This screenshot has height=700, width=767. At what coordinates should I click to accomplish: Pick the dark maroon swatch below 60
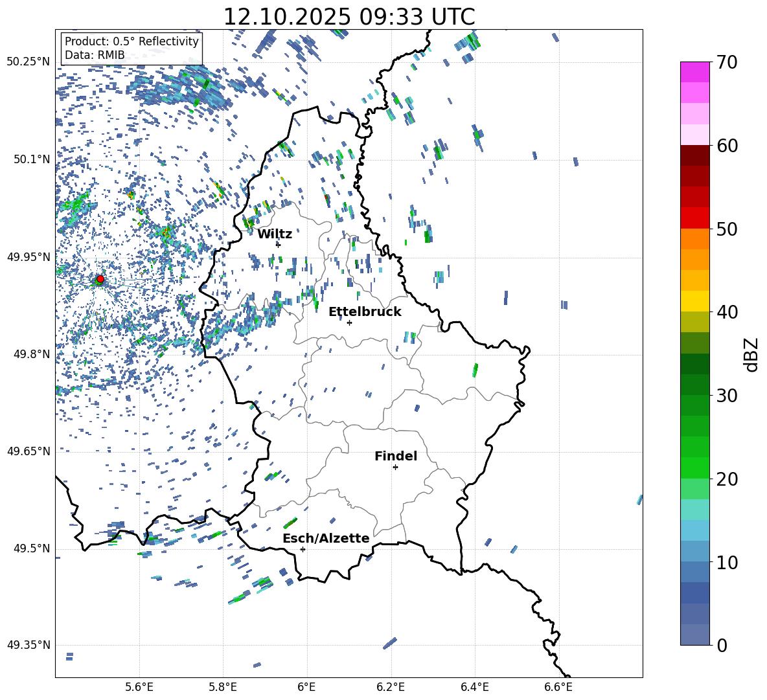tap(695, 155)
